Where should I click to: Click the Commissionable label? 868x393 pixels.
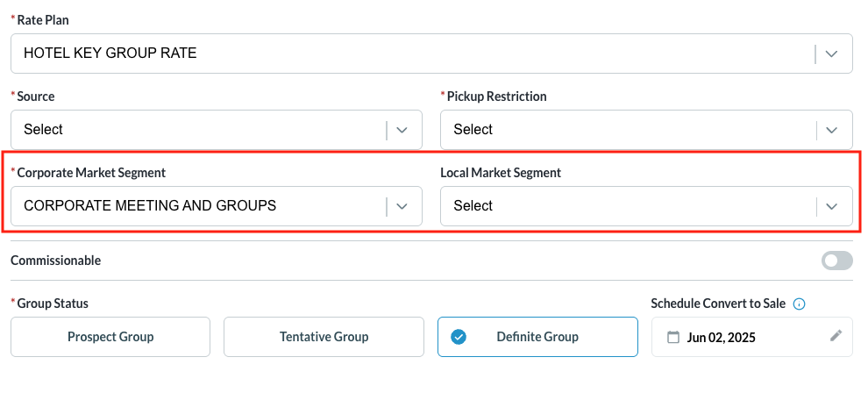coord(56,261)
